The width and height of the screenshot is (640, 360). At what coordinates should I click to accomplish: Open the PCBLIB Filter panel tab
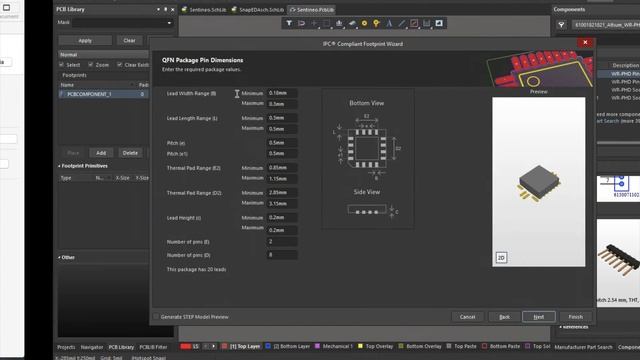tap(153, 347)
